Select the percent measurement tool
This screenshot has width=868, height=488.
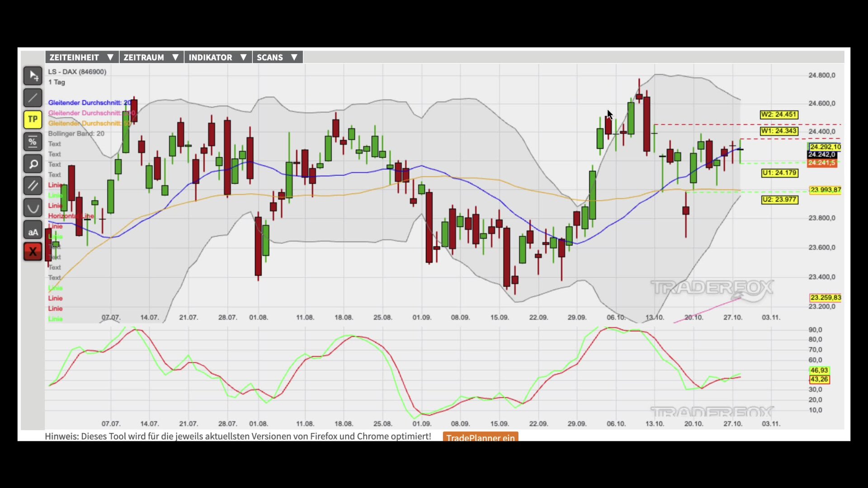coord(33,141)
